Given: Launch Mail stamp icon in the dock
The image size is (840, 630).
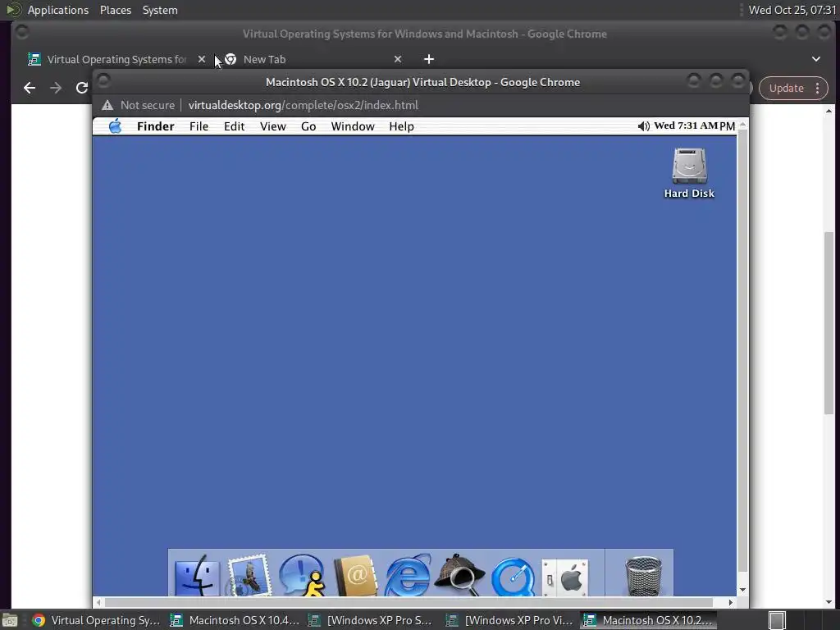Looking at the screenshot, I should coord(249,575).
